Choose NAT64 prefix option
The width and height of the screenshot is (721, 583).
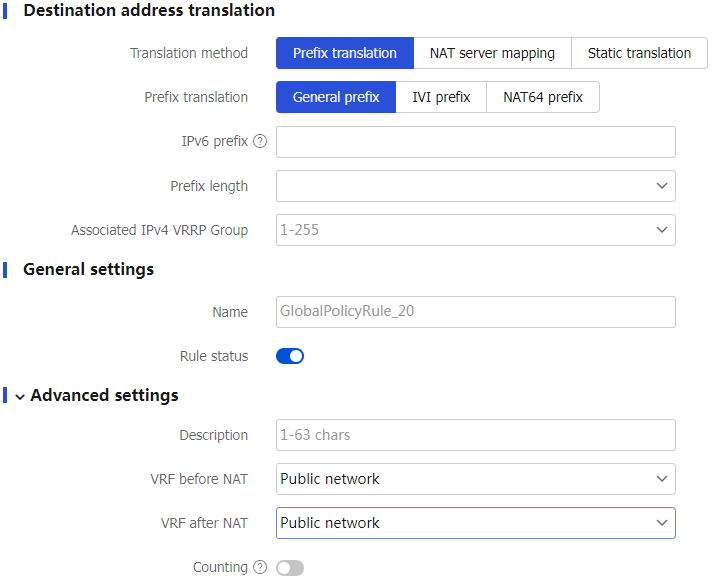click(543, 97)
